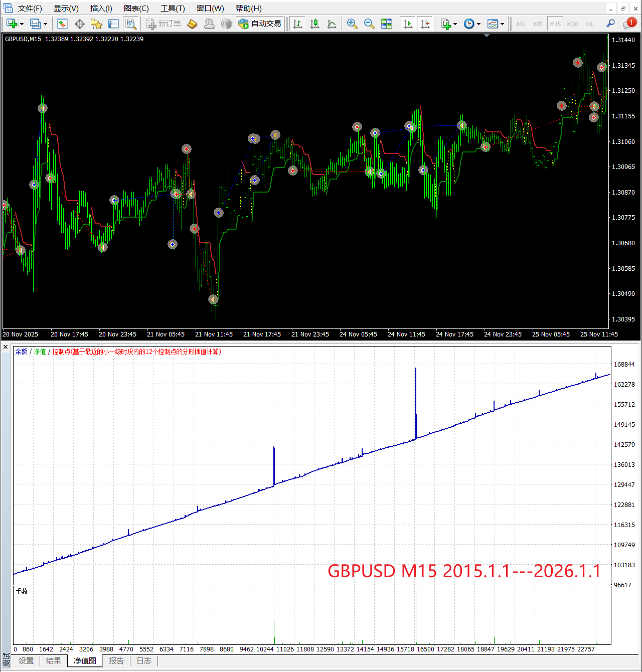Click the zoom in magnifier icon
The height and width of the screenshot is (672, 642).
352,24
